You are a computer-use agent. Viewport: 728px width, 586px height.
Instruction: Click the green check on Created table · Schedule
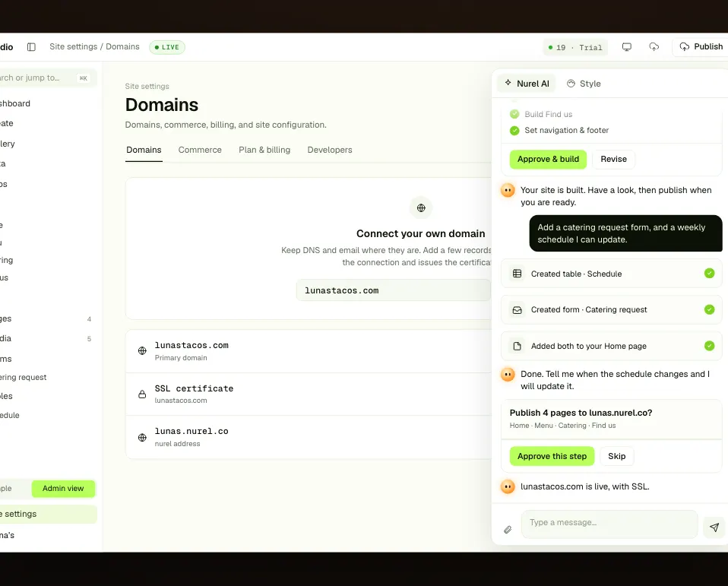click(x=710, y=273)
